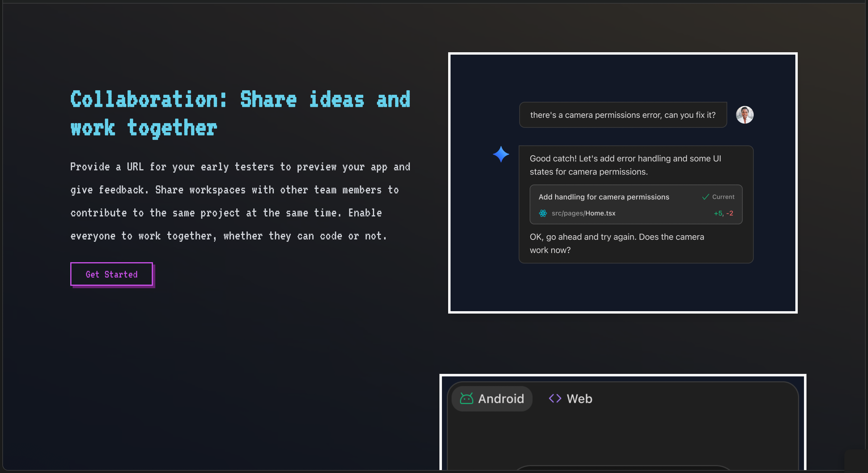Image resolution: width=868 pixels, height=473 pixels.
Task: Click the 'OK, go ahead and try again' text
Action: [x=617, y=243]
